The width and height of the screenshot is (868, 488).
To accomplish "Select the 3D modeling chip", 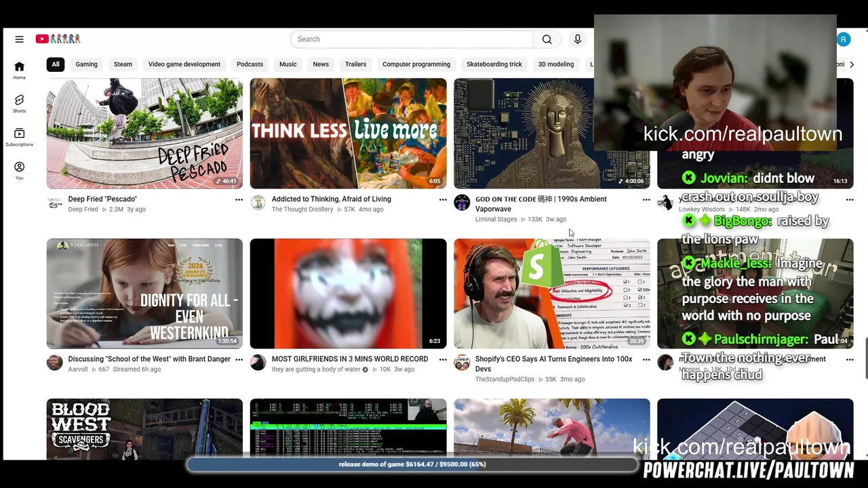I will pyautogui.click(x=556, y=64).
